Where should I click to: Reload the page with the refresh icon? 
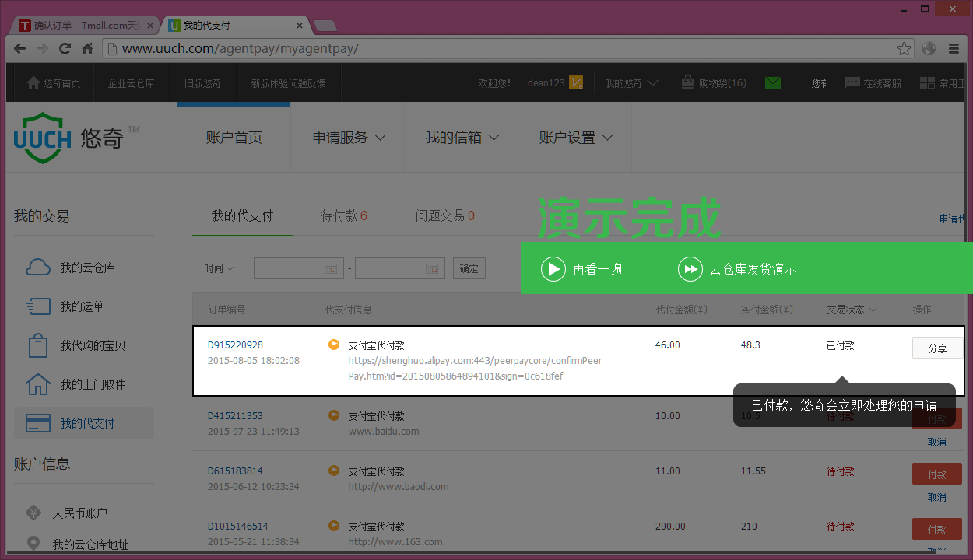tap(65, 48)
